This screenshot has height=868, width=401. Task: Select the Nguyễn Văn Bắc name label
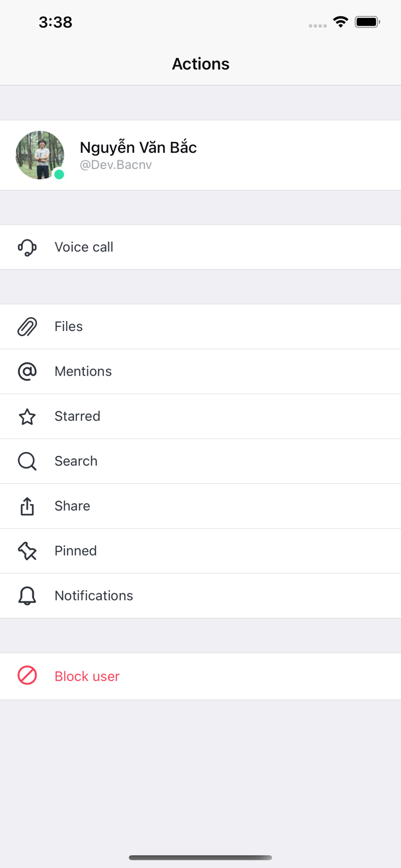pyautogui.click(x=138, y=147)
